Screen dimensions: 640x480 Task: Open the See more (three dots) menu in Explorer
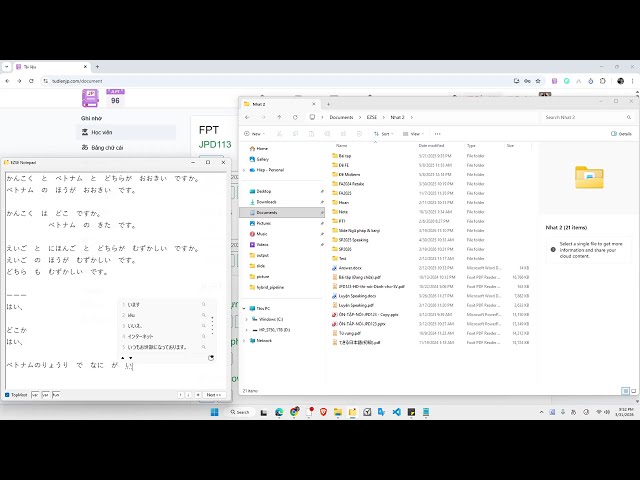coord(438,134)
